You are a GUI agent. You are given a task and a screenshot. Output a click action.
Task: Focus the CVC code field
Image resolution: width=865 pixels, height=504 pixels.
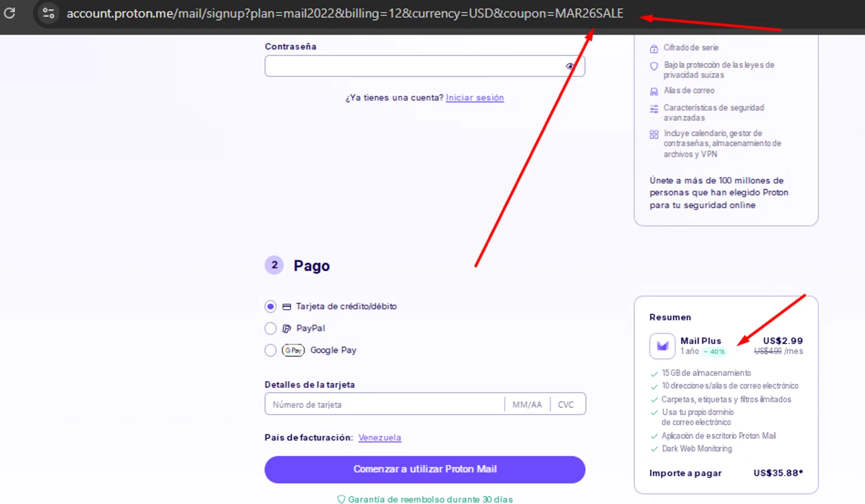[x=567, y=404]
